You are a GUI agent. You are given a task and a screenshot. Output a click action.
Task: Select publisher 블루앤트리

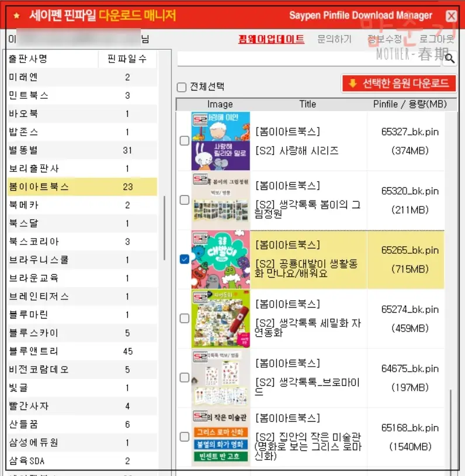(x=82, y=351)
